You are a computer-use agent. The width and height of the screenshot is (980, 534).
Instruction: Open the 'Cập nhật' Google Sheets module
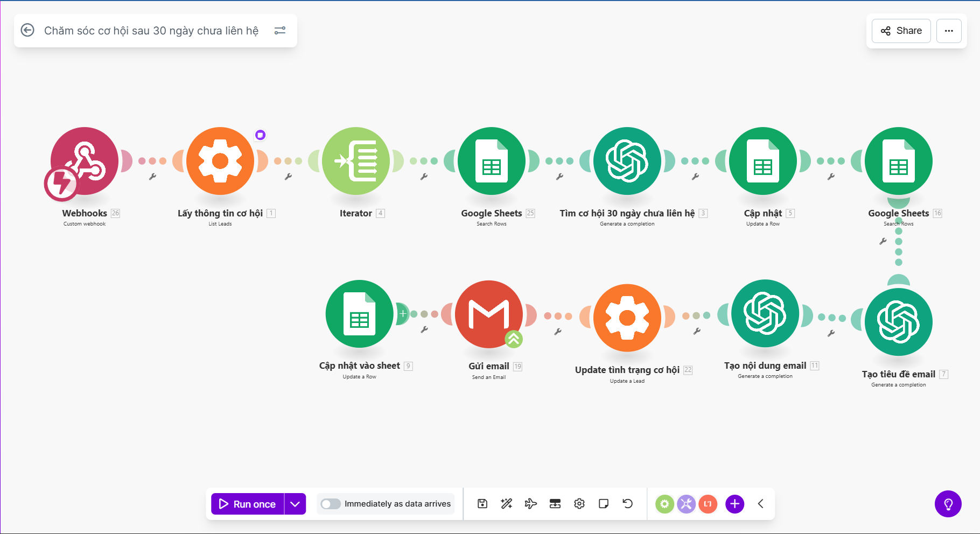pos(763,161)
